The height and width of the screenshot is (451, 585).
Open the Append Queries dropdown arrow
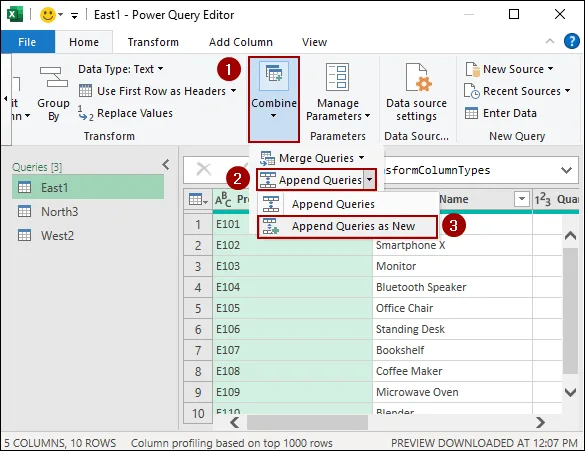coord(369,180)
